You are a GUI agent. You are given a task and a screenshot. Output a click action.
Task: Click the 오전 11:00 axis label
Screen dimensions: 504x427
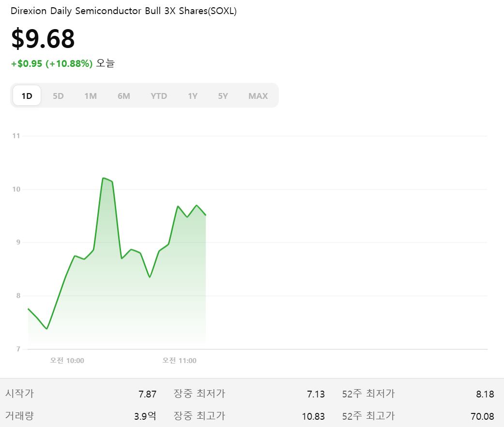179,361
